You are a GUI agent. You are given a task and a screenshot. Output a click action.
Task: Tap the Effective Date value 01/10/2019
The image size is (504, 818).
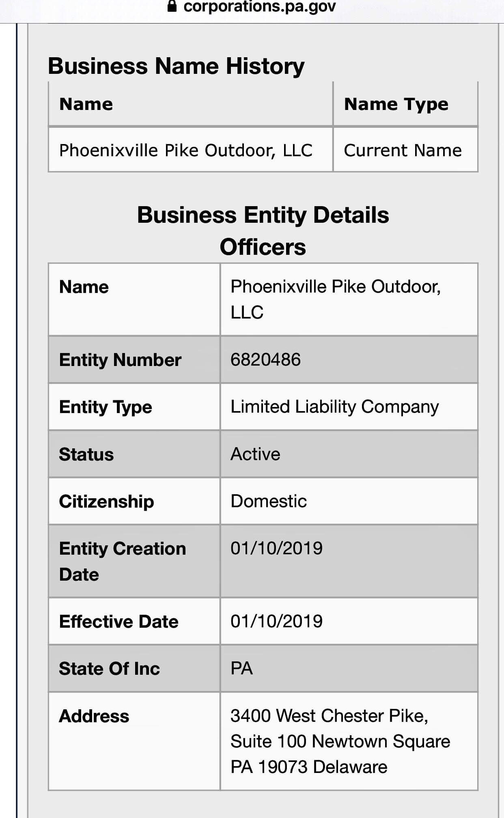[276, 621]
